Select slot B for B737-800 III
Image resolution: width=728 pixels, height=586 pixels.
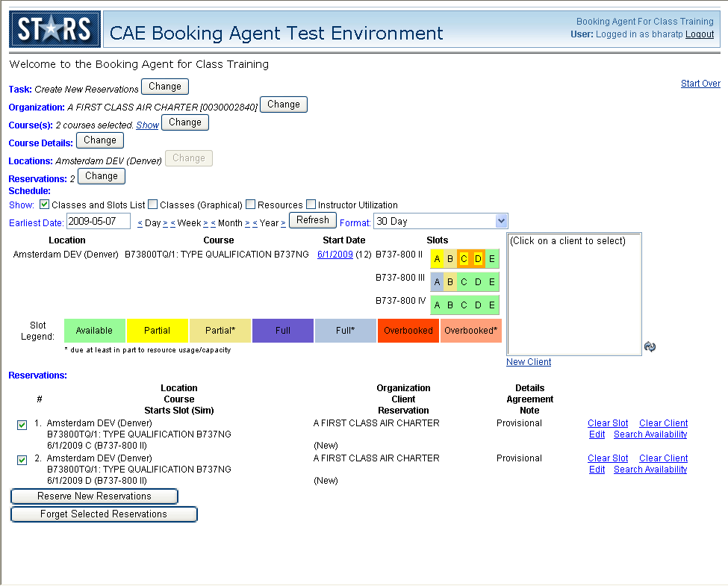pyautogui.click(x=450, y=282)
